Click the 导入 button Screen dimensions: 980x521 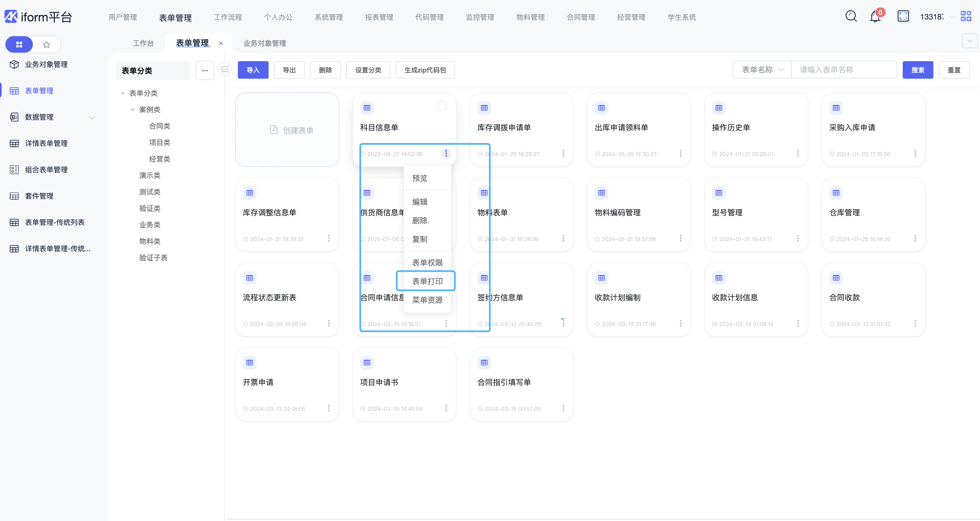pos(253,70)
